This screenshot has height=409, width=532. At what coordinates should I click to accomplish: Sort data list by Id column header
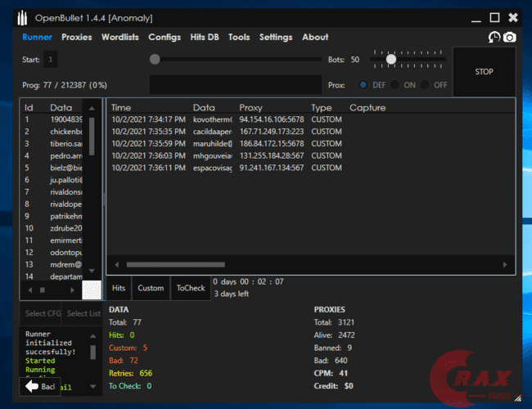coord(29,107)
